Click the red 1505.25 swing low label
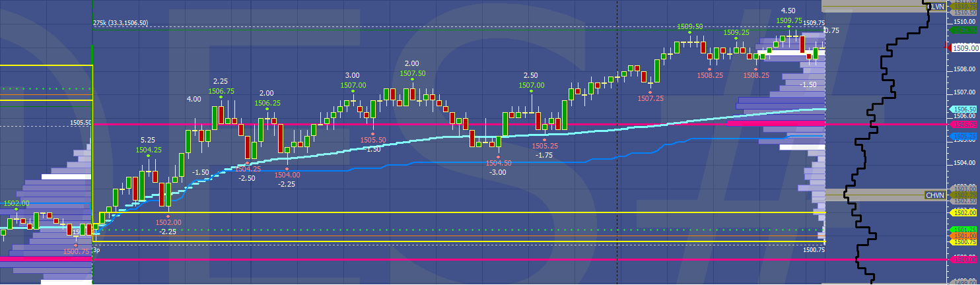The width and height of the screenshot is (980, 285). (x=545, y=146)
